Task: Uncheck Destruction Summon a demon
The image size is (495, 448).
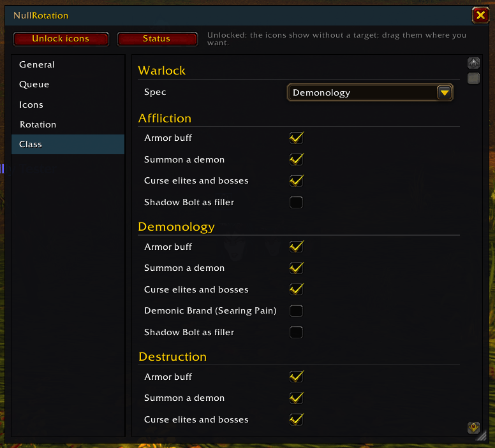Action: [296, 398]
